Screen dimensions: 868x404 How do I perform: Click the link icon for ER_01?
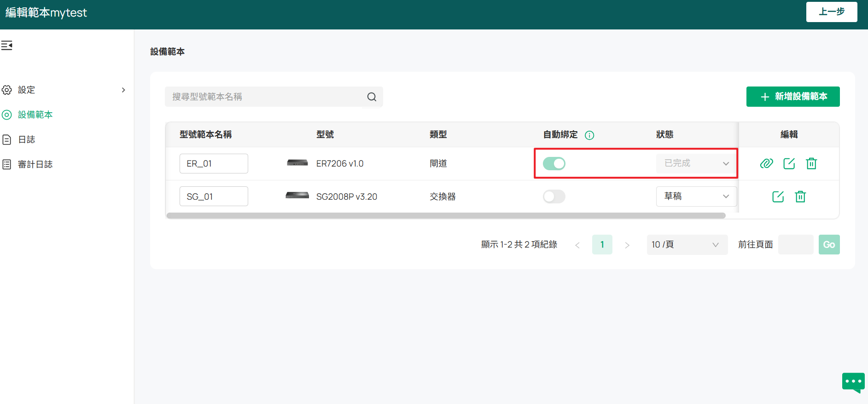click(x=766, y=163)
